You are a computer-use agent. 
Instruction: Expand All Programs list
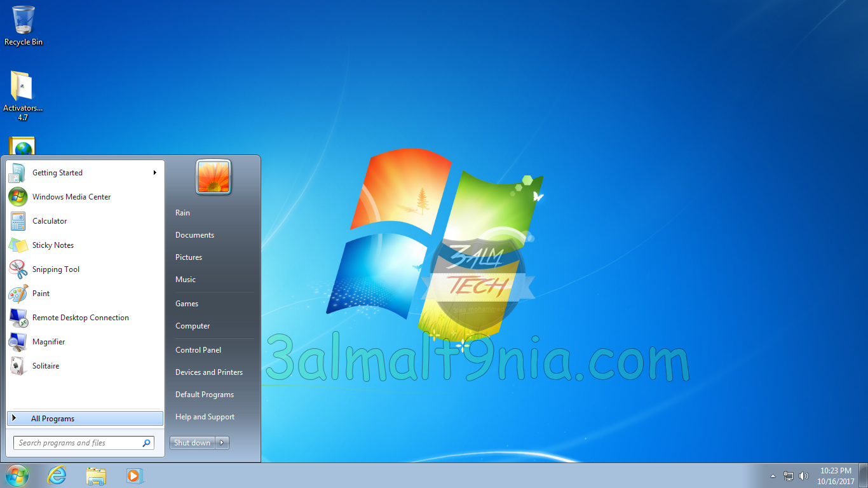(85, 419)
